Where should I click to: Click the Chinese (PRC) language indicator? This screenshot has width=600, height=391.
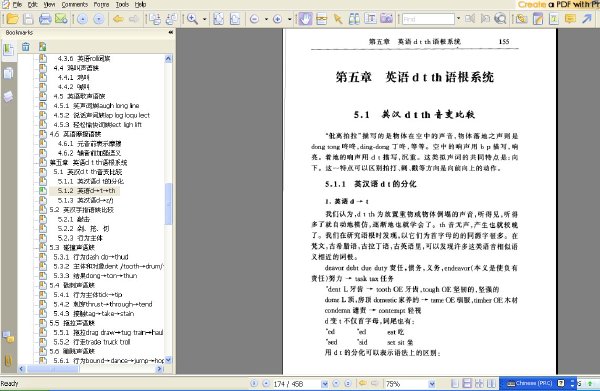pyautogui.click(x=529, y=383)
